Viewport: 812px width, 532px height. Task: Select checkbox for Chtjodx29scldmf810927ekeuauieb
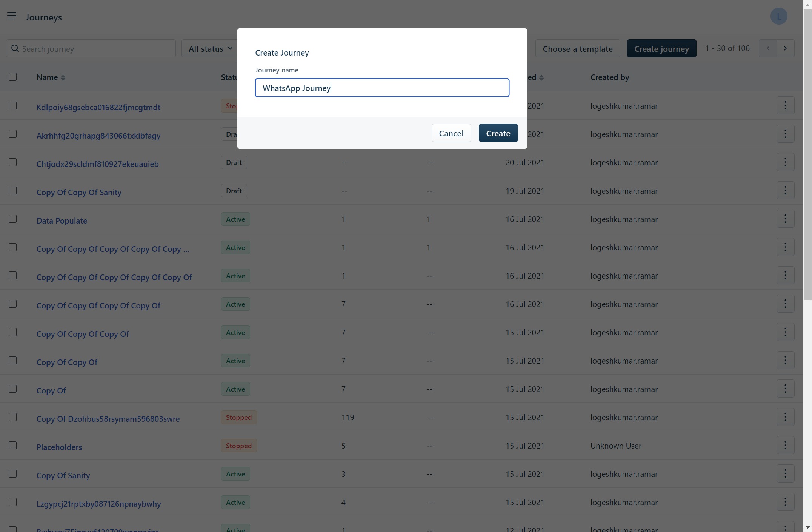point(13,162)
